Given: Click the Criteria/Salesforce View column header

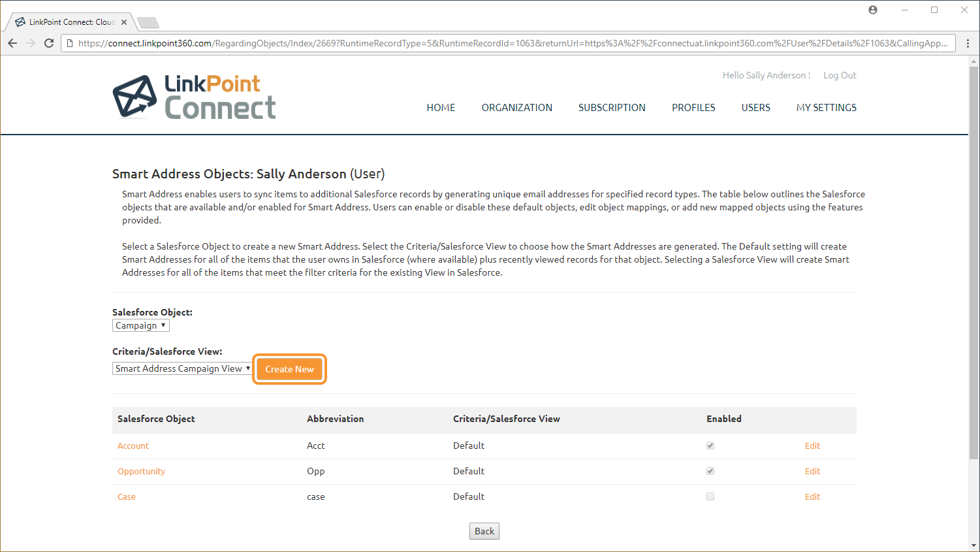Looking at the screenshot, I should pos(507,419).
